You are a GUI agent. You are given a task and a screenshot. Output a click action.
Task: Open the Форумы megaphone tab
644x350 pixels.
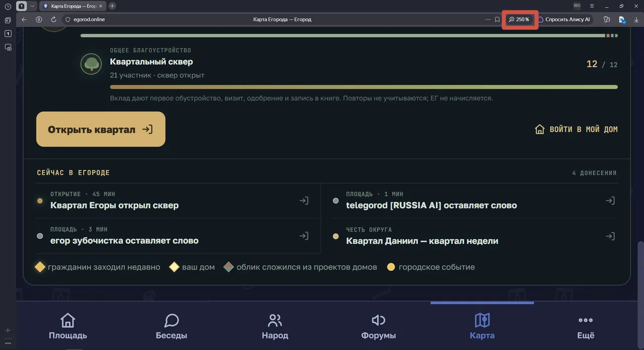pyautogui.click(x=378, y=326)
